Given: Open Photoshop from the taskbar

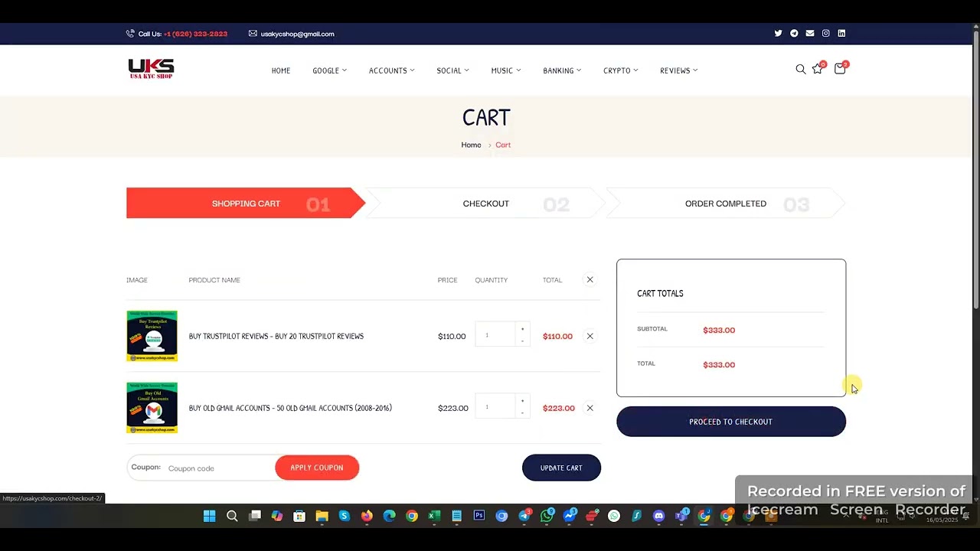Looking at the screenshot, I should click(479, 516).
